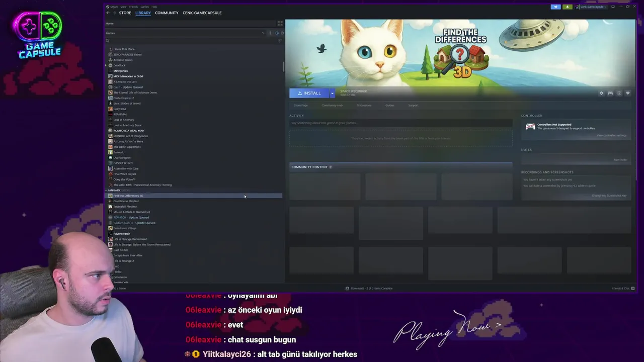Open the View menu
Image resolution: width=644 pixels, height=362 pixels.
(123, 7)
